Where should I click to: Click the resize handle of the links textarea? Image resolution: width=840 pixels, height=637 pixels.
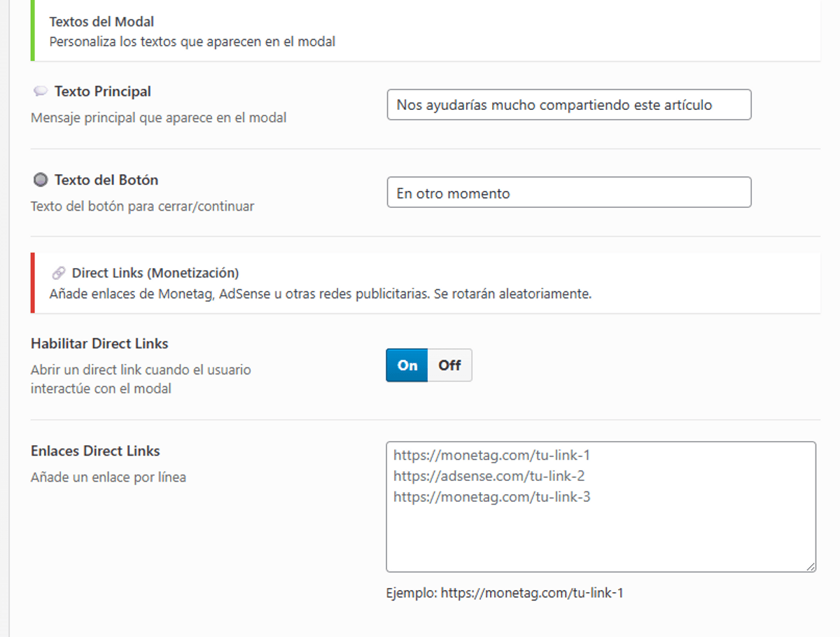point(811,567)
